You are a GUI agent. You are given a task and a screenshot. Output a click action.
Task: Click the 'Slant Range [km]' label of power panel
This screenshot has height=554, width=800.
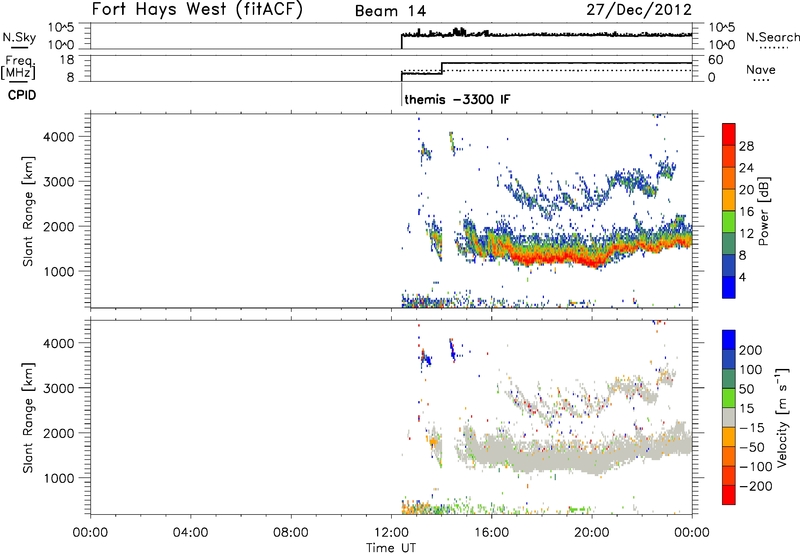(x=28, y=211)
